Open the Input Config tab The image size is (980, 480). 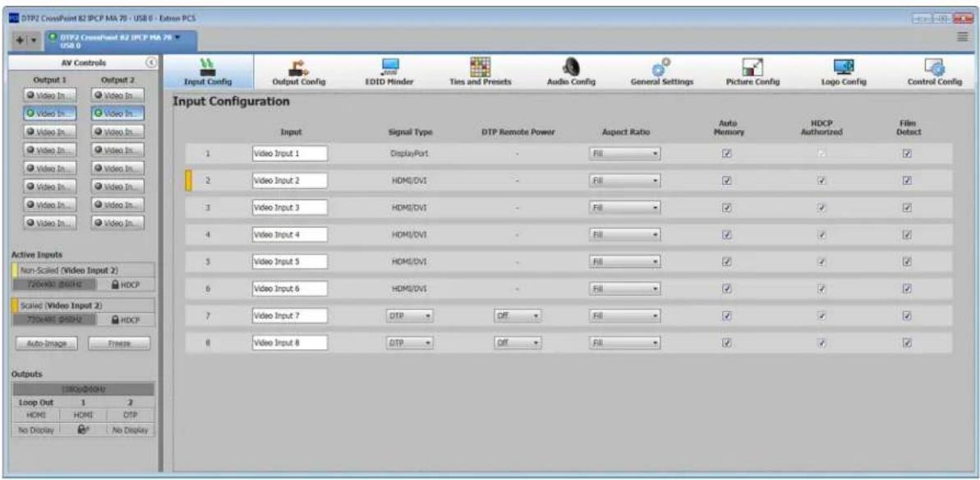208,72
